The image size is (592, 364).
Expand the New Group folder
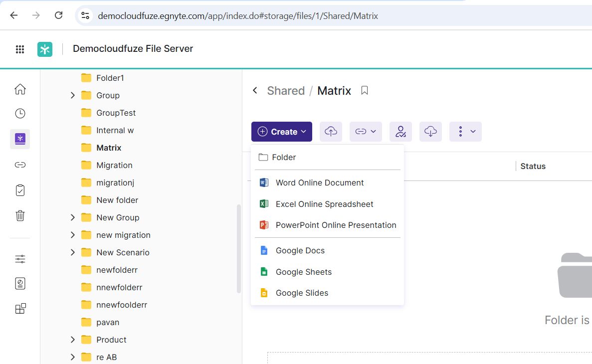(72, 217)
